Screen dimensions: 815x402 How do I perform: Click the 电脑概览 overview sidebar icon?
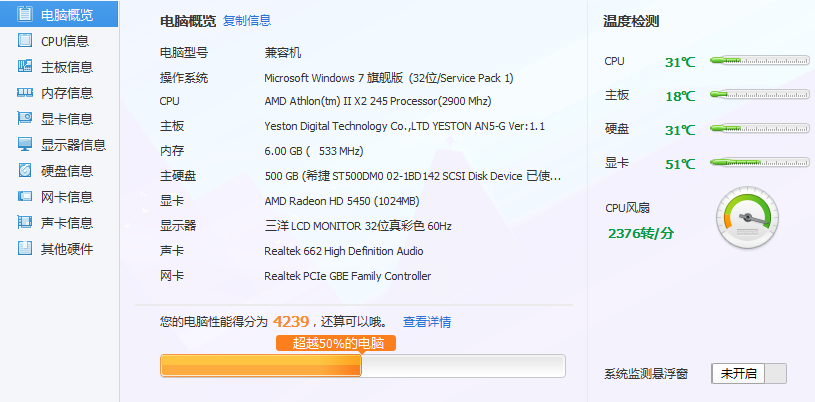(x=24, y=14)
